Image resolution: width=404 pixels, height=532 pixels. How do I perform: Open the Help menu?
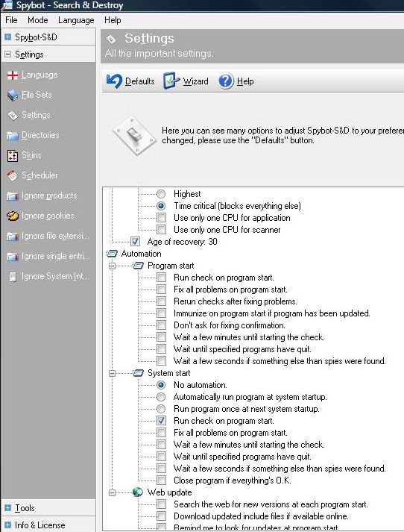pyautogui.click(x=113, y=20)
